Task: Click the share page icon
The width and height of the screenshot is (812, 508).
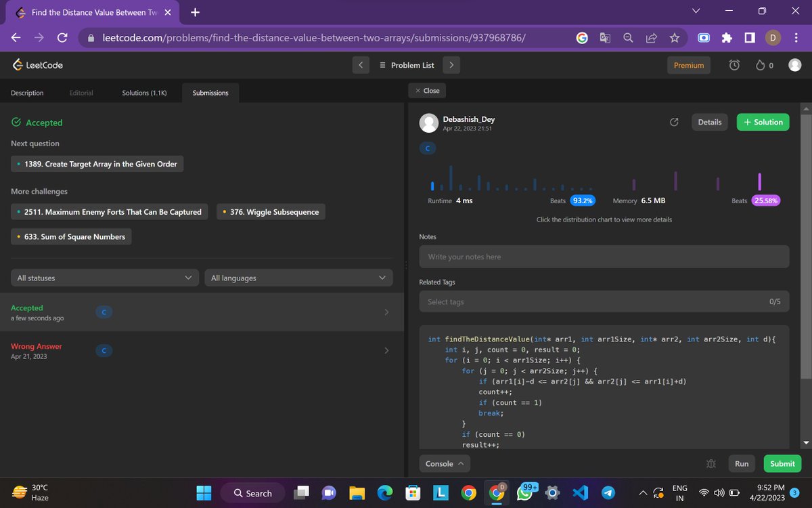Action: tap(651, 38)
